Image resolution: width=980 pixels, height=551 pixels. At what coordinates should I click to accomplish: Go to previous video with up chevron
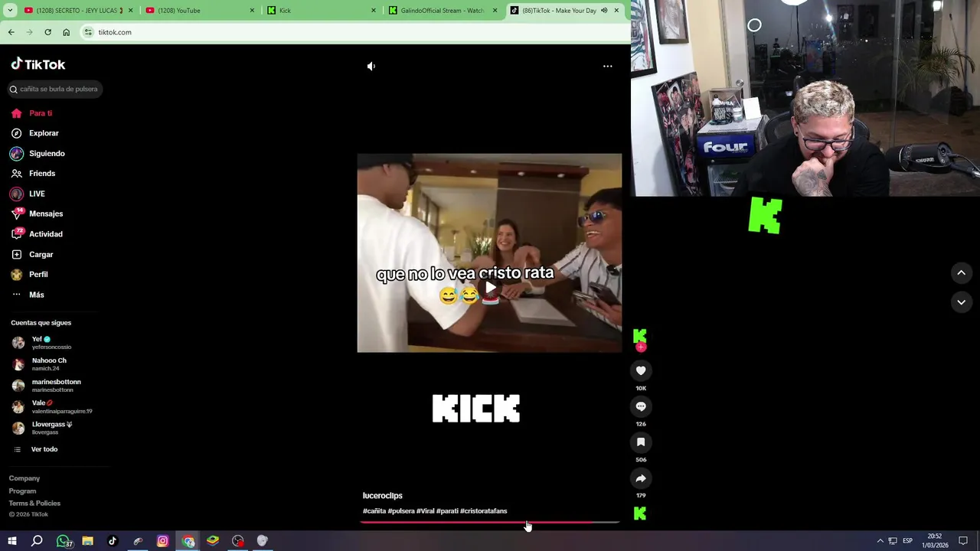tap(961, 272)
